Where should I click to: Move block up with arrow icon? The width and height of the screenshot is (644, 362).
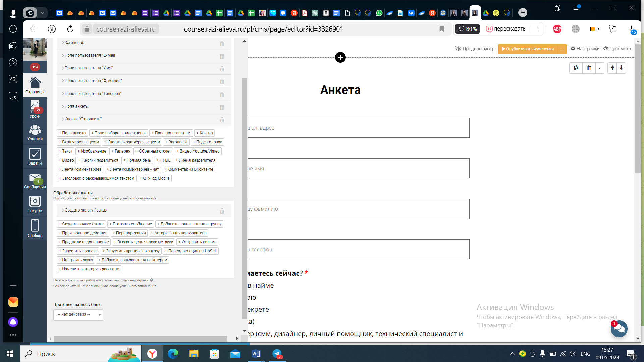click(x=612, y=68)
